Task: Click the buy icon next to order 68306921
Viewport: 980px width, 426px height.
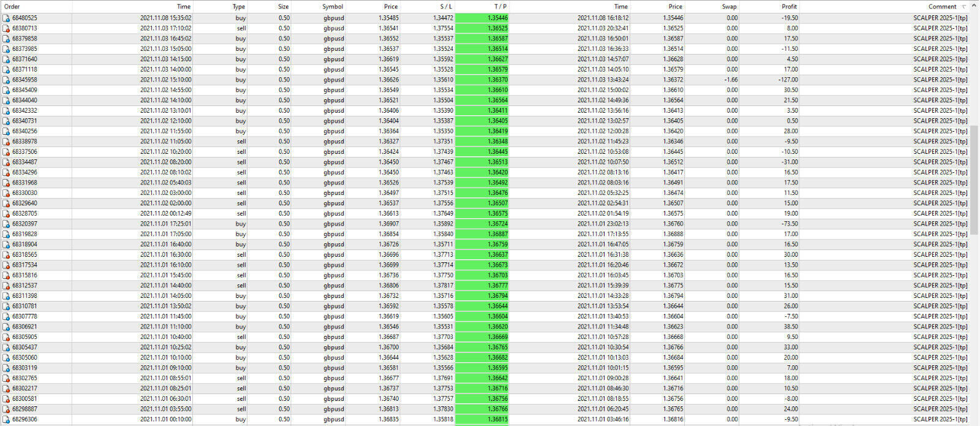Action: (6, 327)
